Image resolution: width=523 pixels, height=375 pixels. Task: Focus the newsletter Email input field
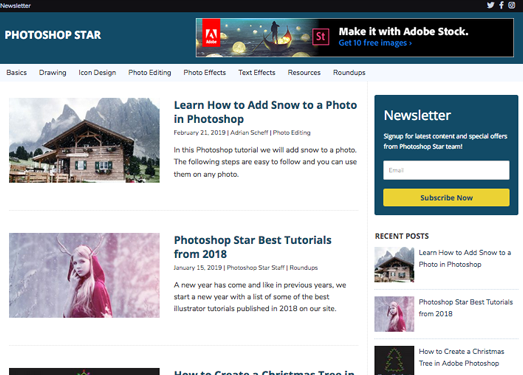pyautogui.click(x=446, y=170)
